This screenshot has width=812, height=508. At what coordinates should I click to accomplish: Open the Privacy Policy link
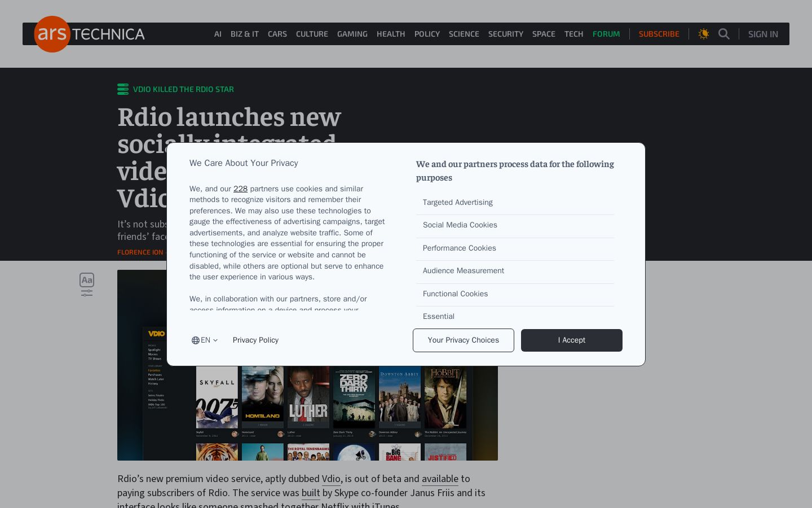[x=255, y=340]
